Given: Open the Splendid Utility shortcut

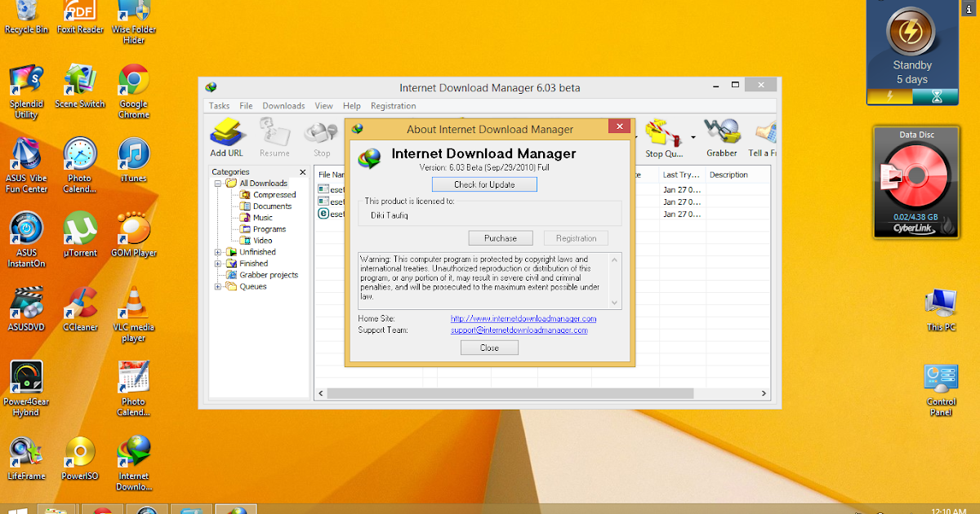Looking at the screenshot, I should (x=26, y=91).
